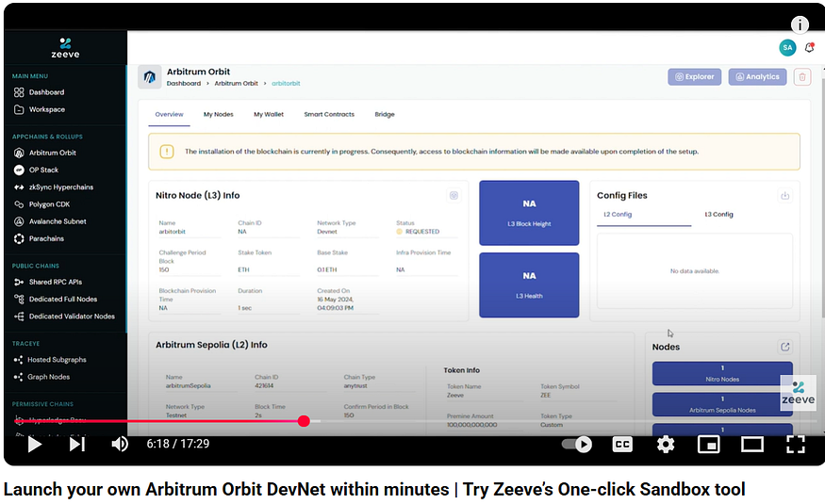Click the Analytics button
825x504 pixels.
pyautogui.click(x=757, y=77)
